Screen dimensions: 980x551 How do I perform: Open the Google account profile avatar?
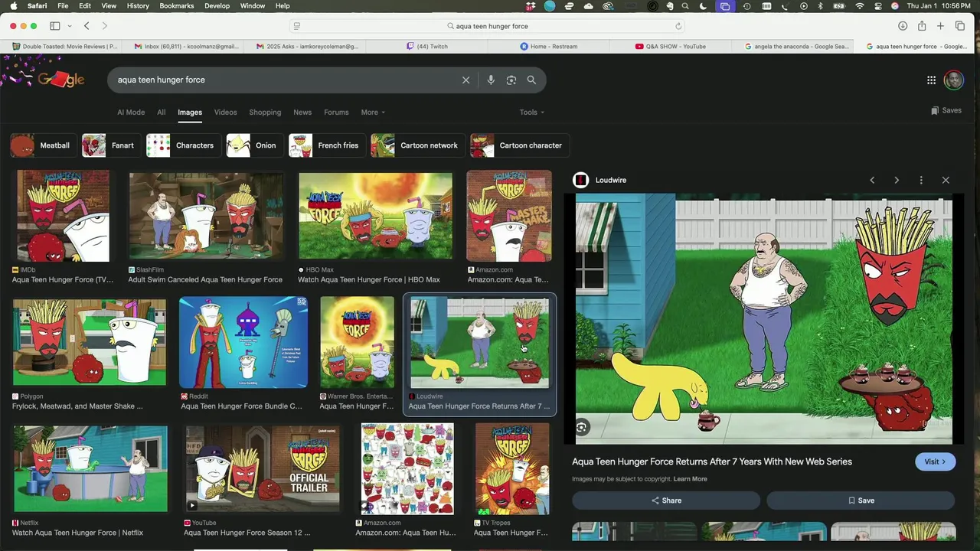point(953,80)
